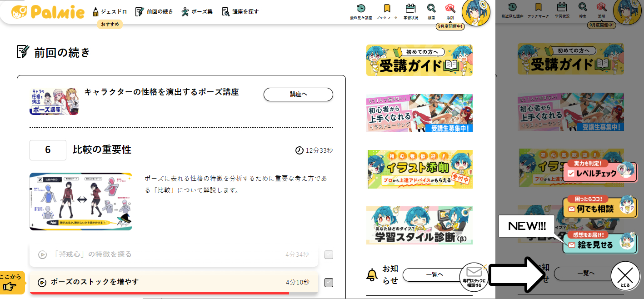Click the 何でも相談 floating button
Screen dimensions: 644x299
tap(599, 208)
